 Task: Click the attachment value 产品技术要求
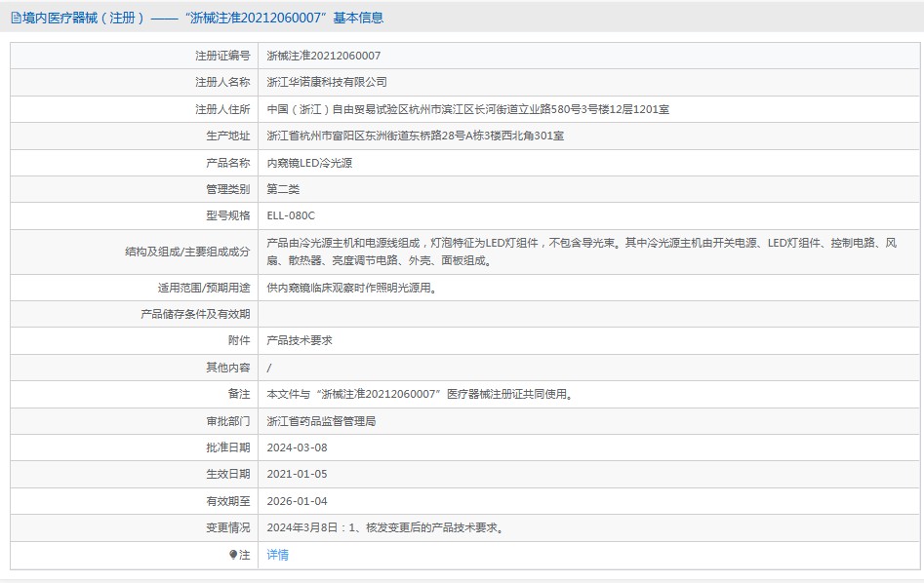click(x=300, y=341)
